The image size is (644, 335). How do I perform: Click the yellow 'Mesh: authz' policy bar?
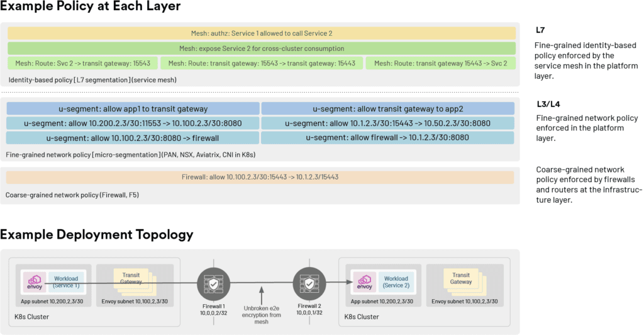pos(261,33)
